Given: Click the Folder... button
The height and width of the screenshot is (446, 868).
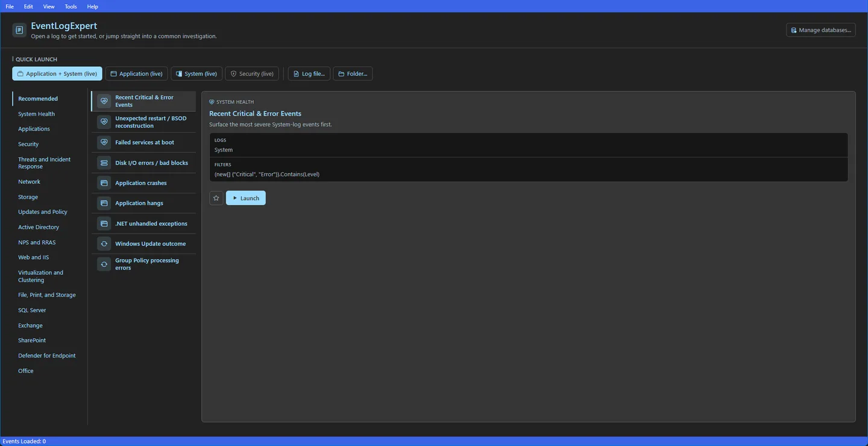Looking at the screenshot, I should pos(353,74).
